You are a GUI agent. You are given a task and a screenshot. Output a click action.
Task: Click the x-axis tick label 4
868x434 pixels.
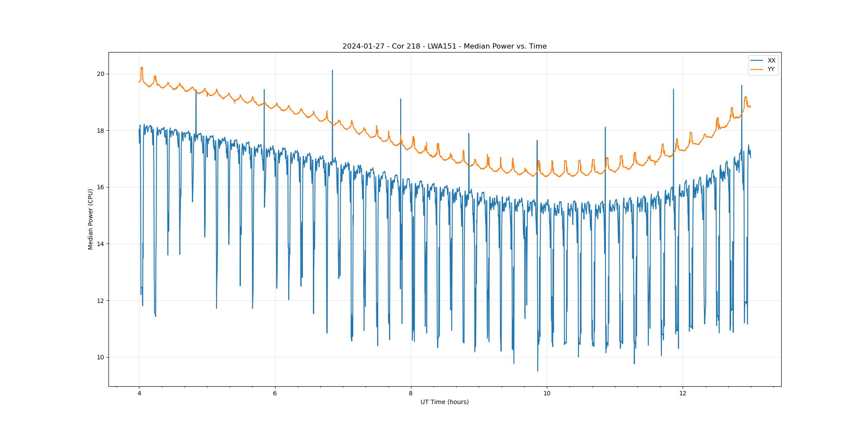(x=139, y=394)
